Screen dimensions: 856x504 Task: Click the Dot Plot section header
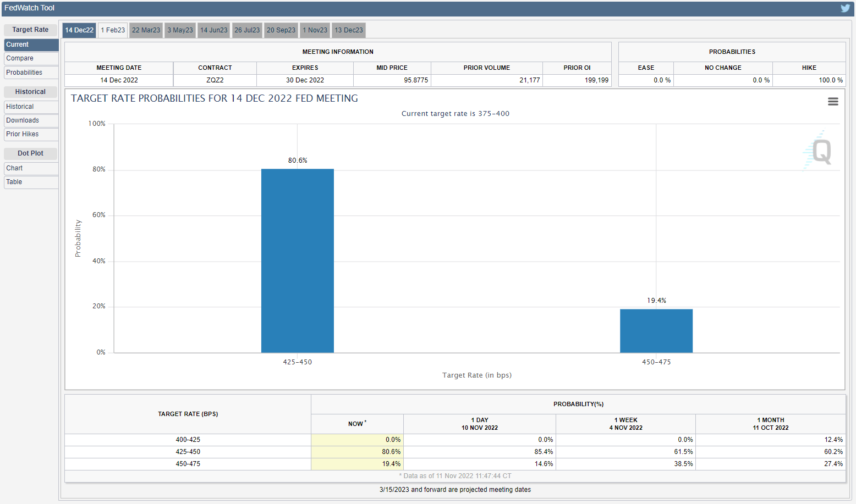click(30, 153)
